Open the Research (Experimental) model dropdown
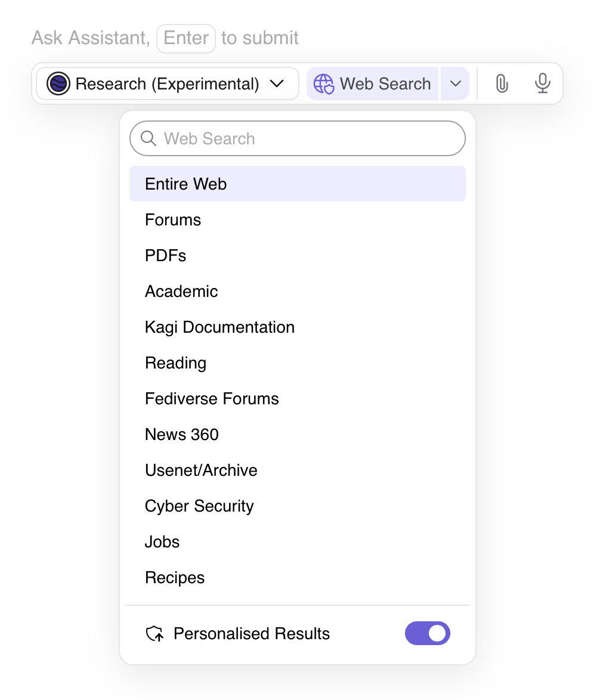 [x=166, y=83]
